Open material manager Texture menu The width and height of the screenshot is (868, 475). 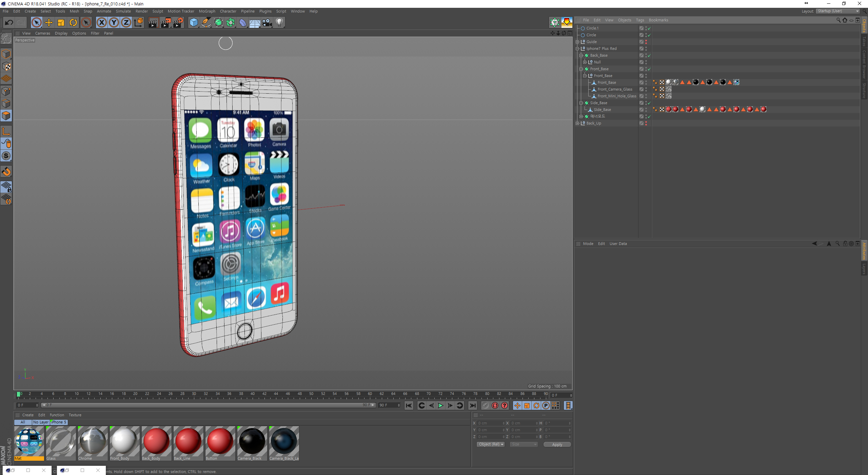75,415
